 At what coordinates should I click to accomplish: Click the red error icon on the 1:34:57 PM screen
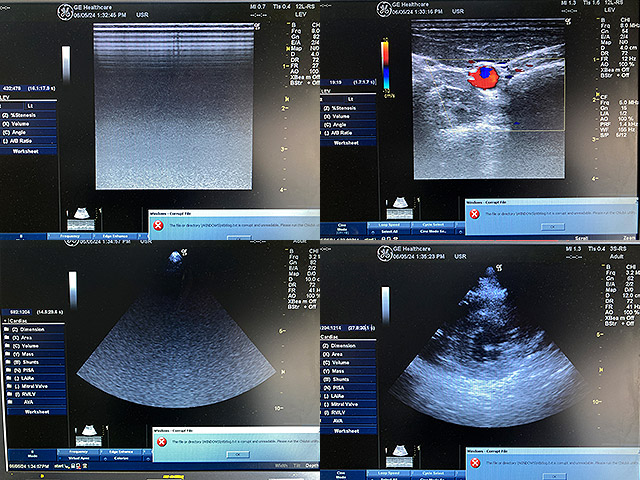pos(162,442)
